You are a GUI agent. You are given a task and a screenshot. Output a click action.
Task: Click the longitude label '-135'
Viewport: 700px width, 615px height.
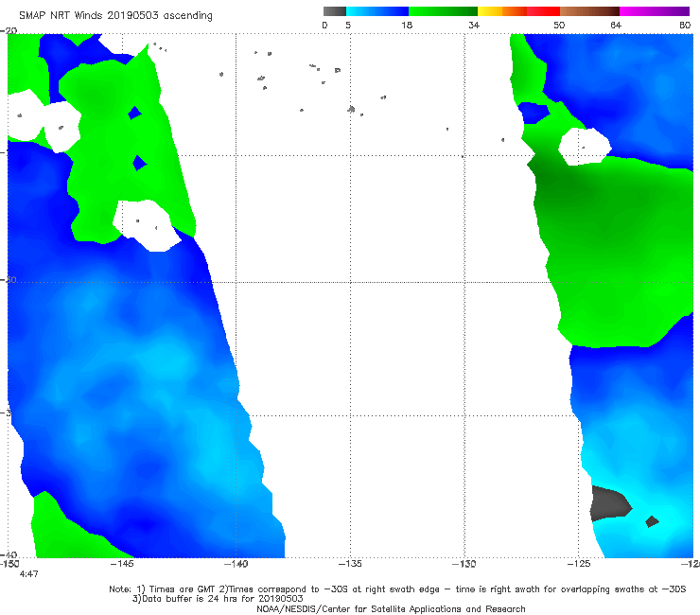pos(350,564)
